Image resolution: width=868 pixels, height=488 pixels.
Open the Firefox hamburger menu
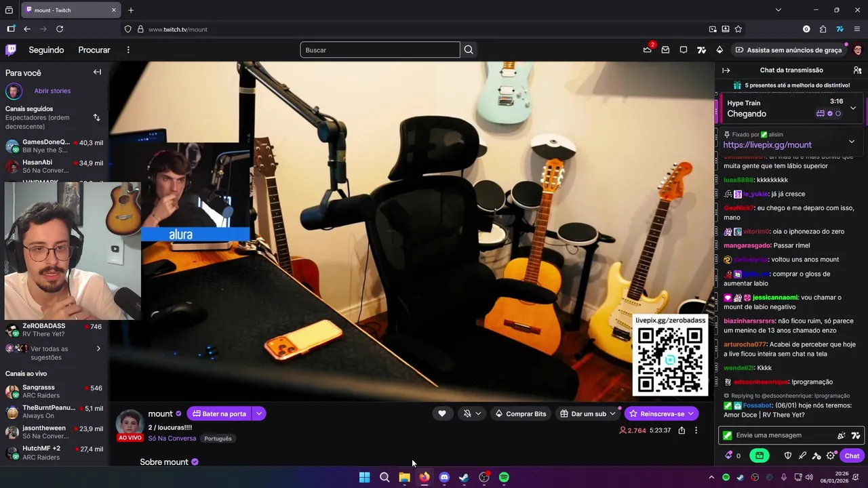point(857,29)
